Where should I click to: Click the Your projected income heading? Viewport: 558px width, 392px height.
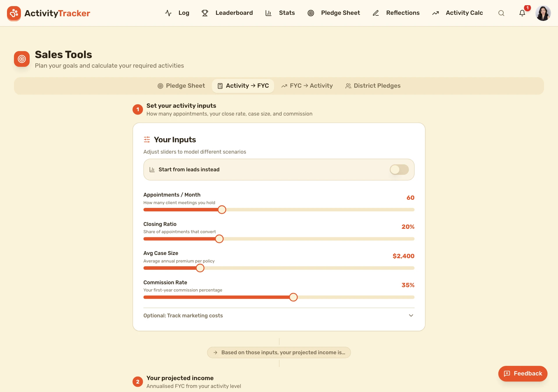180,378
